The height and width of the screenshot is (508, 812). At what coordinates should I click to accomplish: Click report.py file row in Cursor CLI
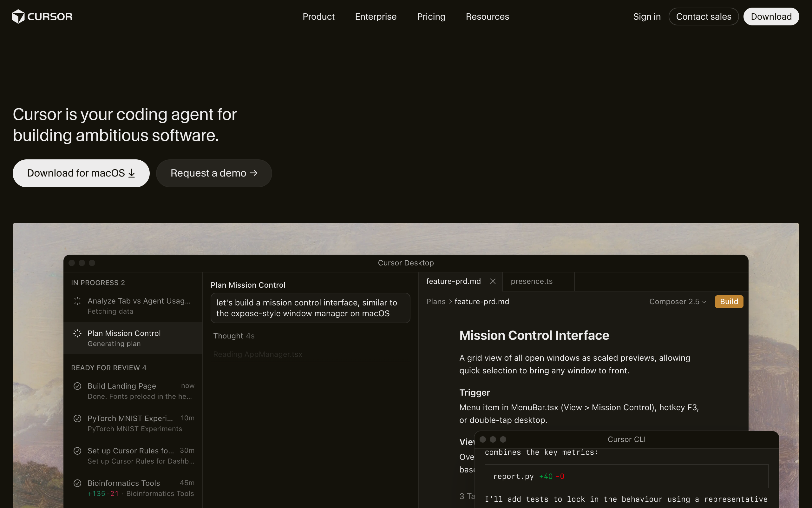[626, 476]
